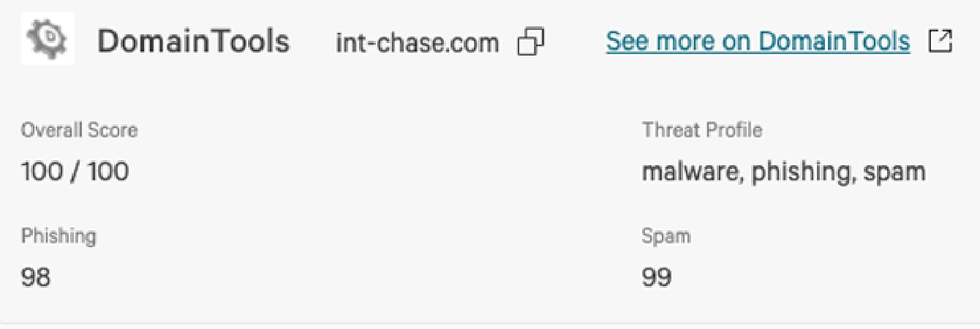Open external link icon beside See more
Screen dimensions: 980x329
(941, 41)
